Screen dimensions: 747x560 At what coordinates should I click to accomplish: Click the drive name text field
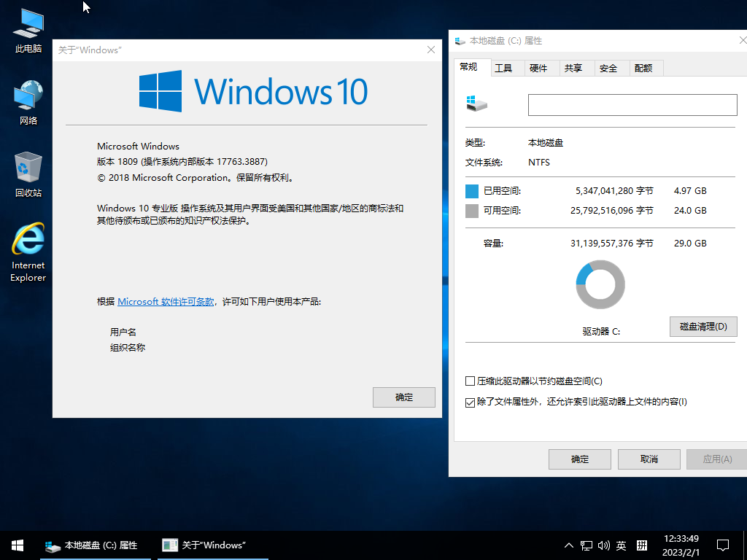tap(632, 105)
